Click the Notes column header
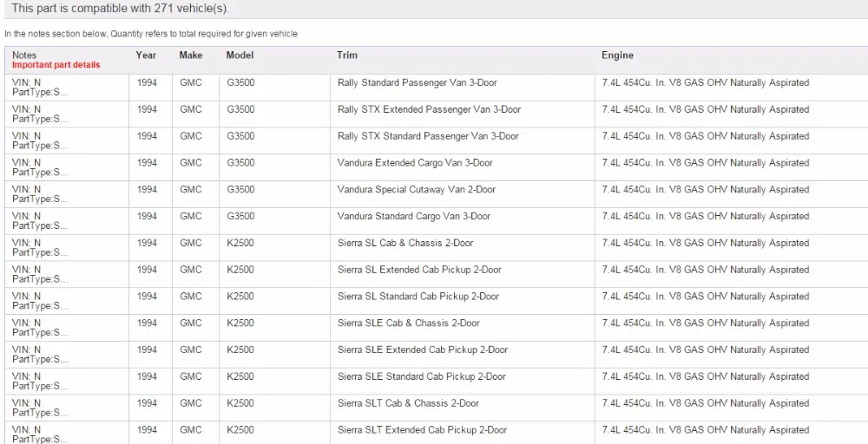Screen dimensions: 868x444 tap(24, 55)
